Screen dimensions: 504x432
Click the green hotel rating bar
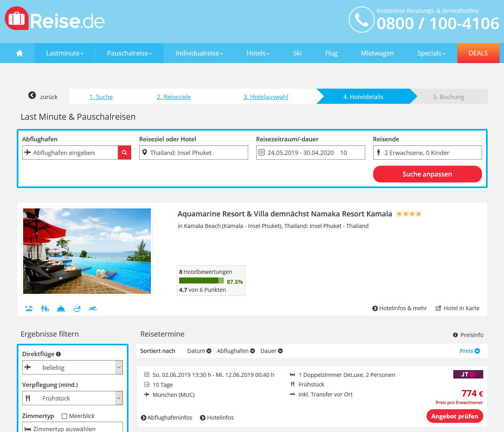pos(202,281)
